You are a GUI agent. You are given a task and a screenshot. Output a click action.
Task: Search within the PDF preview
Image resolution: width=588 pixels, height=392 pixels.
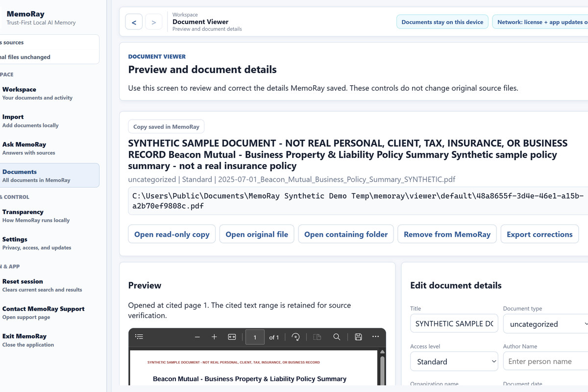337,337
